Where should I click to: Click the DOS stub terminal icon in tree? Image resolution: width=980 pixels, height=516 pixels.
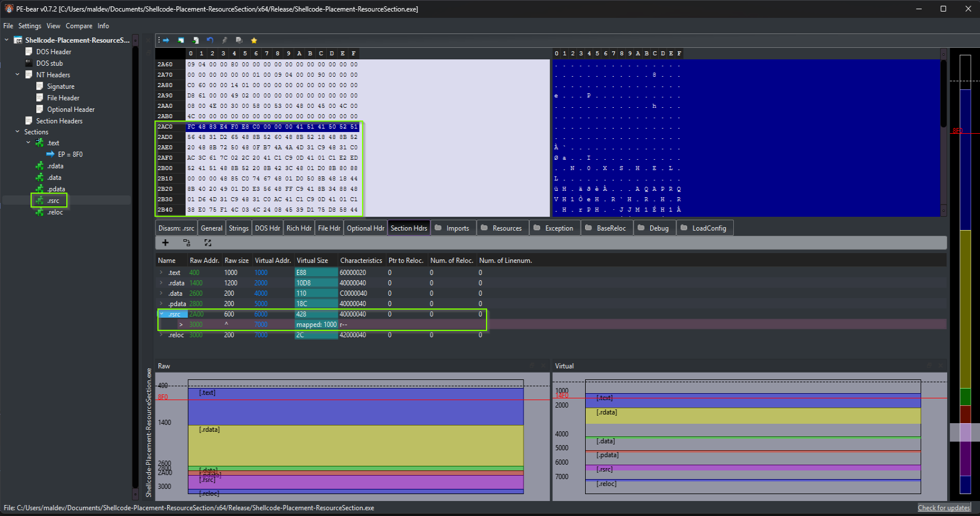point(29,63)
